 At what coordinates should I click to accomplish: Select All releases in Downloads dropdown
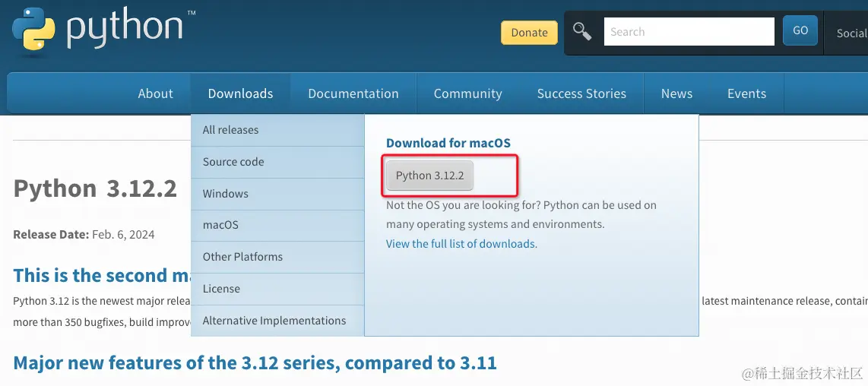pyautogui.click(x=277, y=130)
